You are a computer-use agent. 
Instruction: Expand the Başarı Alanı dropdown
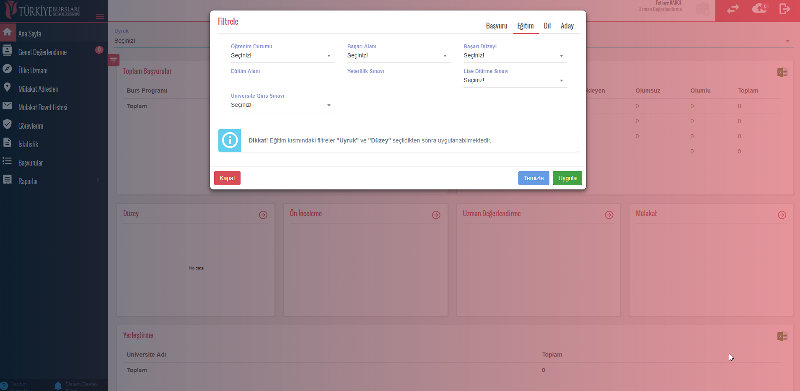pyautogui.click(x=398, y=56)
